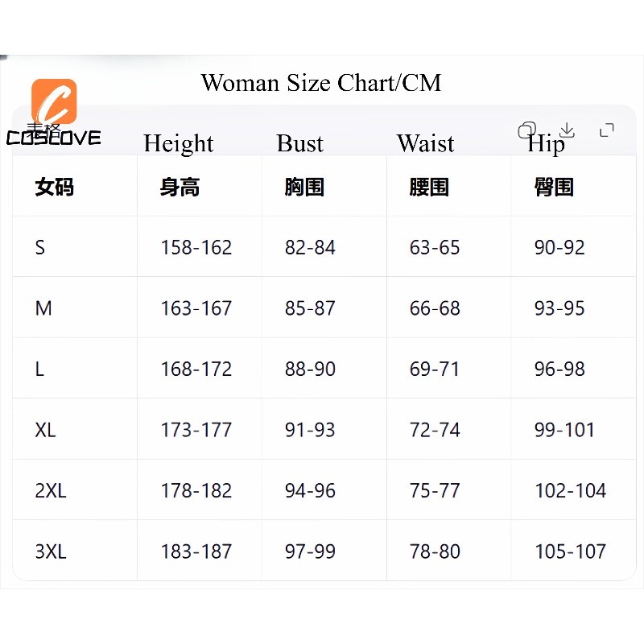The width and height of the screenshot is (644, 644).
Task: Click the copy icon above the table
Action: pos(527,130)
